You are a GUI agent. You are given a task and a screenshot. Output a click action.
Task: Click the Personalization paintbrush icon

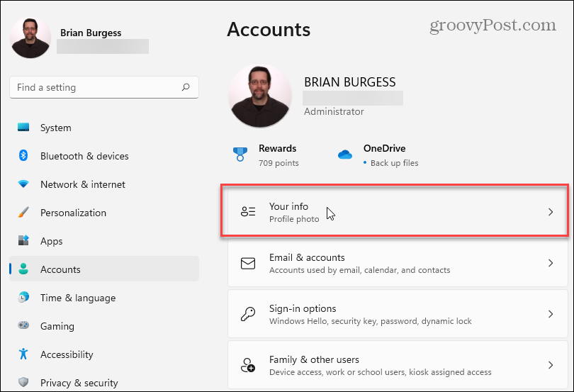pyautogui.click(x=23, y=212)
